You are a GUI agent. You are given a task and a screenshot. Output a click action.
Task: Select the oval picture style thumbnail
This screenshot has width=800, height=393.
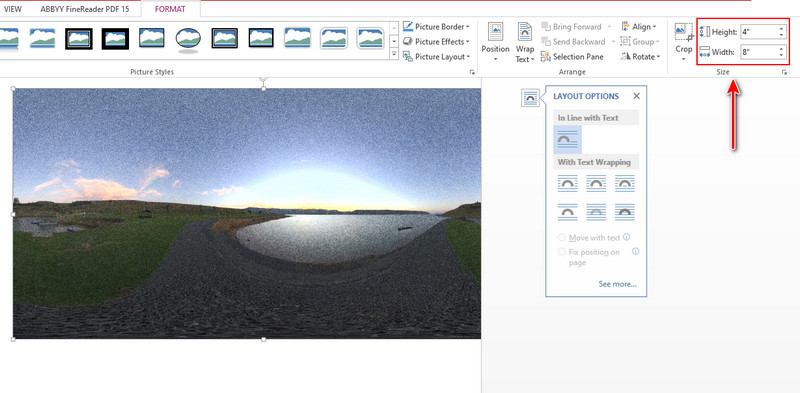188,39
